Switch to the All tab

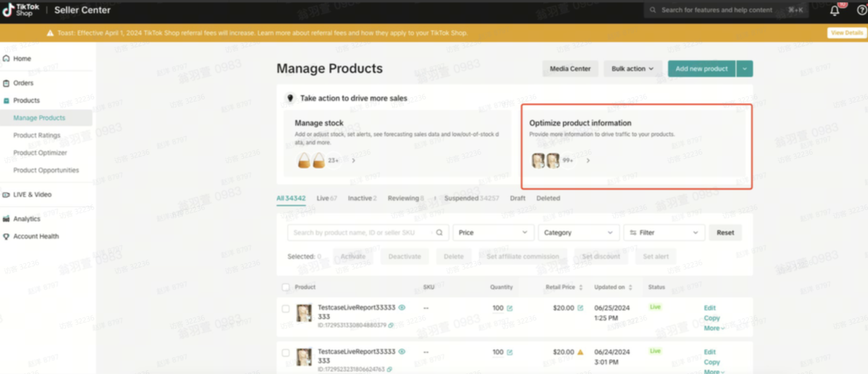291,198
